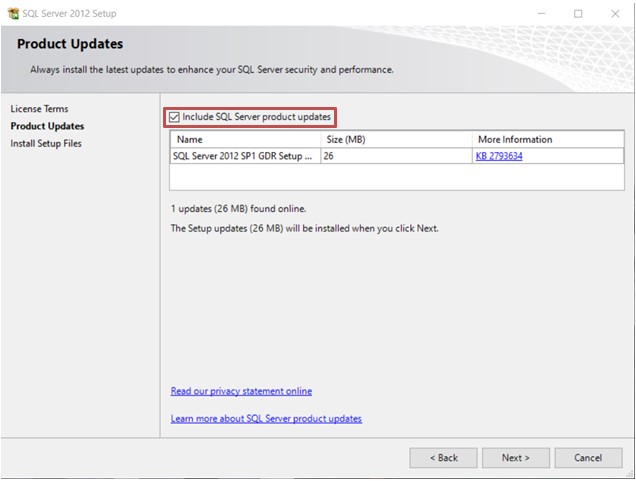This screenshot has height=481, width=636.
Task: Select the Product Updates step in sidebar
Action: tap(47, 126)
